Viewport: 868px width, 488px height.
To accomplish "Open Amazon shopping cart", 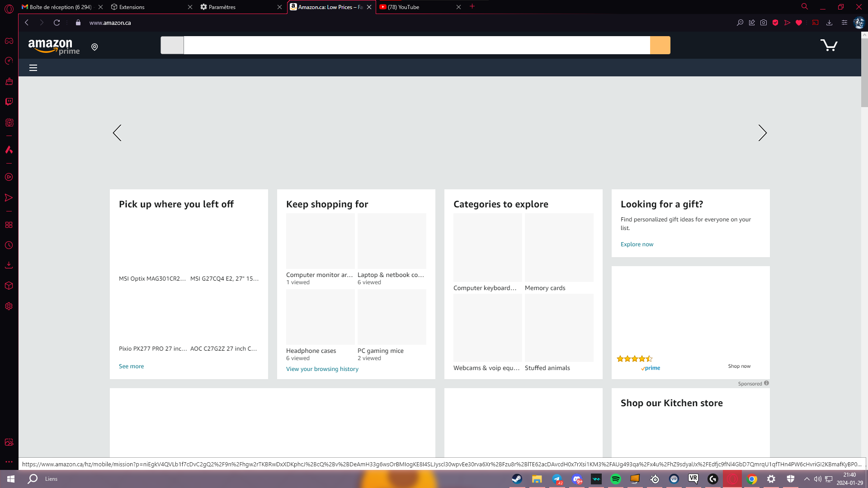I will [829, 45].
